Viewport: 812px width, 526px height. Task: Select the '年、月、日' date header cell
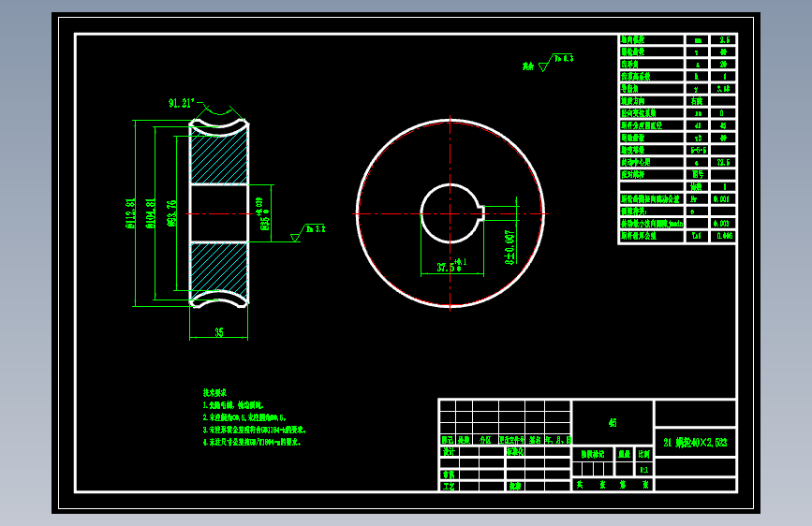pos(558,440)
